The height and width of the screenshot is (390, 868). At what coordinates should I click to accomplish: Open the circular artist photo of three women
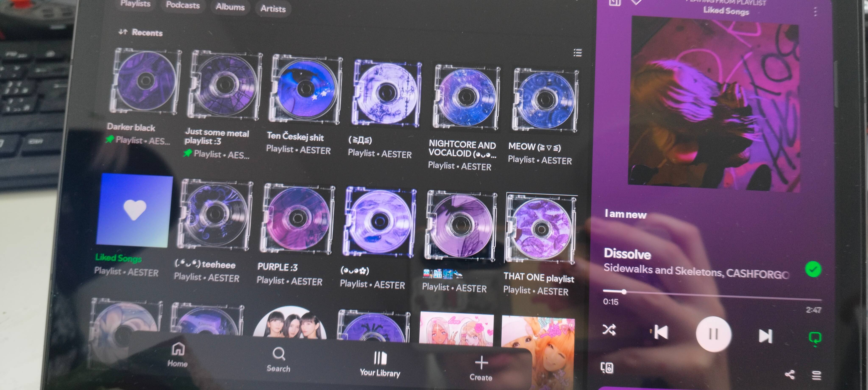(290, 322)
